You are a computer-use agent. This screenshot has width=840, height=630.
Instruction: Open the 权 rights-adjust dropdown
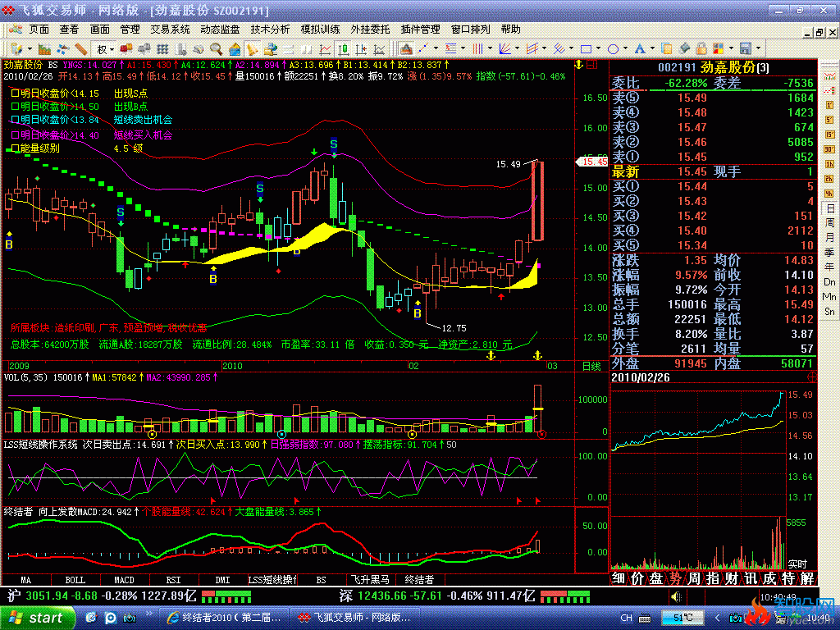[x=112, y=49]
